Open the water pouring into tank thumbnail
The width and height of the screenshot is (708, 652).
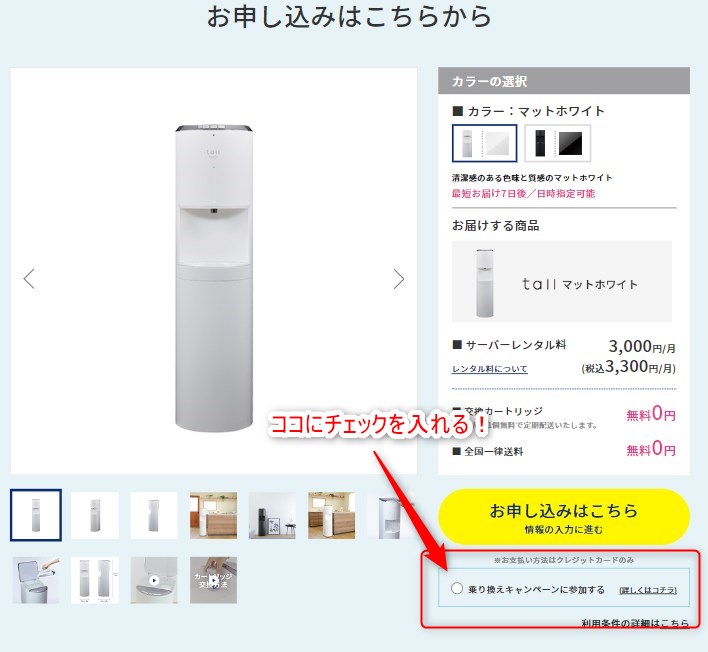pos(36,580)
